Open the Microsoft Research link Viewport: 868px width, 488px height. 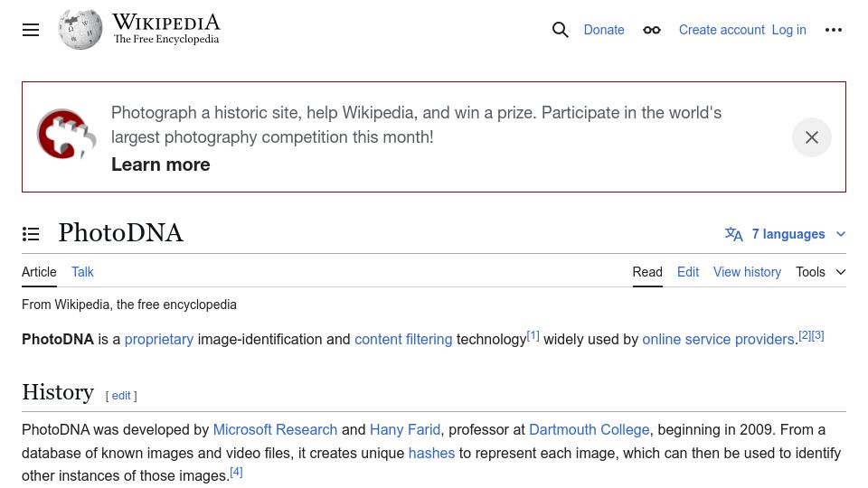275,429
